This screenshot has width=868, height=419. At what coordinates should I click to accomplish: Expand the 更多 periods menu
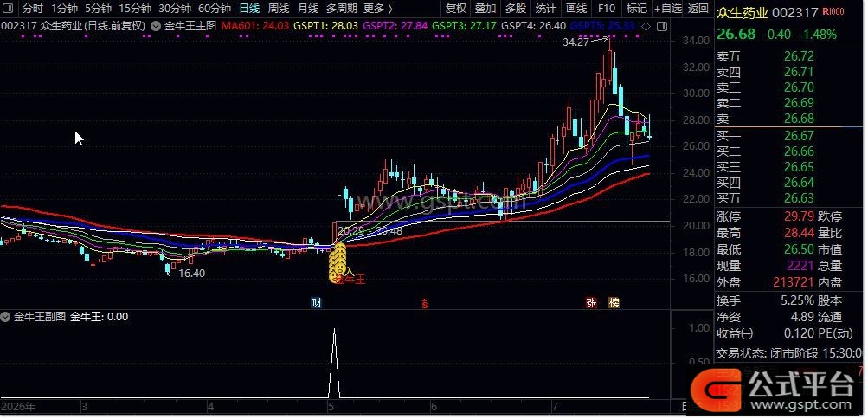pyautogui.click(x=378, y=9)
